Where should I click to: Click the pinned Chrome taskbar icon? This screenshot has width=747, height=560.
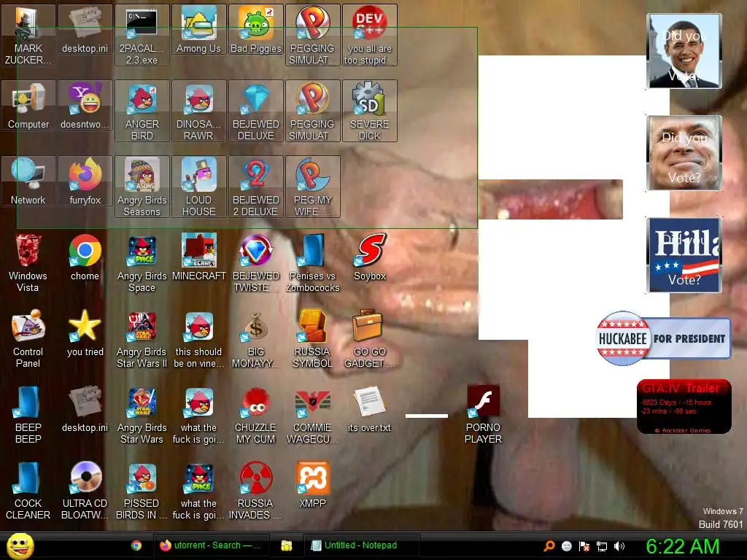(136, 545)
